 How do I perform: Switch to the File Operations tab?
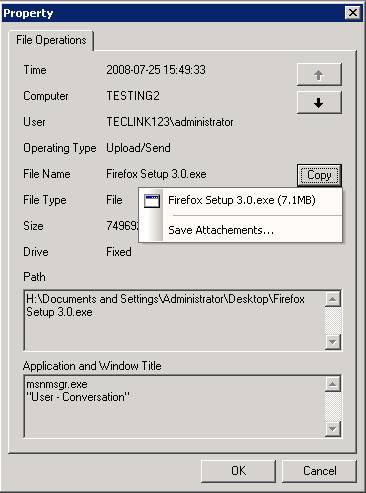[x=51, y=40]
